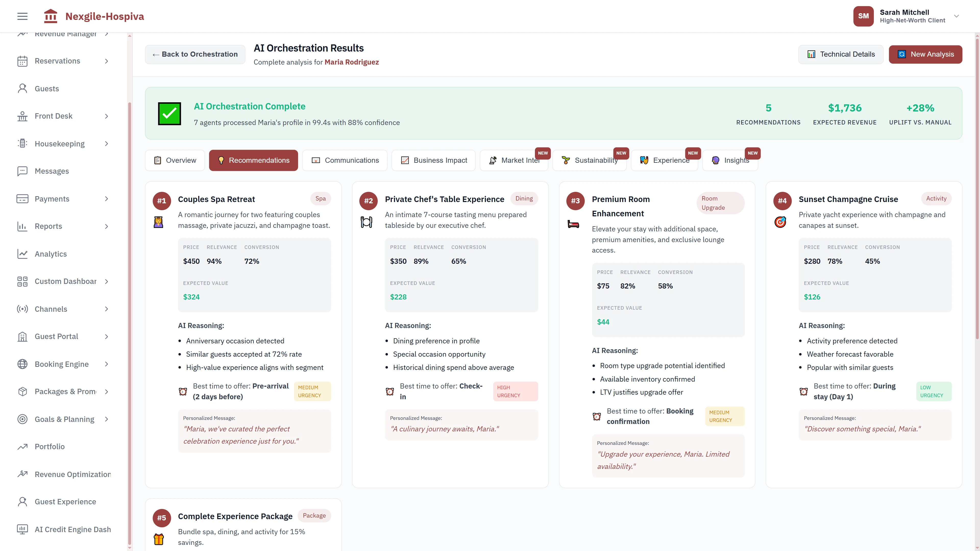Select the Portfolio sidebar icon
This screenshot has width=980, height=551.
point(22,446)
